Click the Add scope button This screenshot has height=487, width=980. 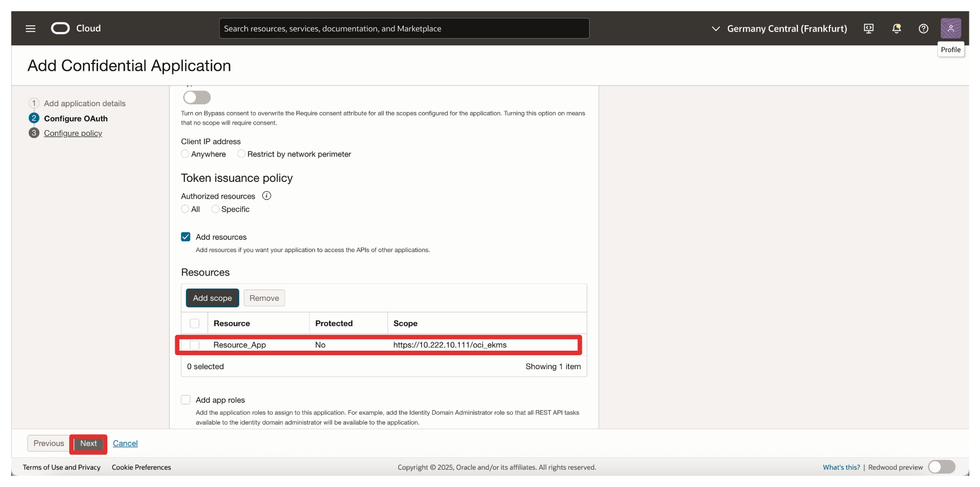(x=212, y=298)
